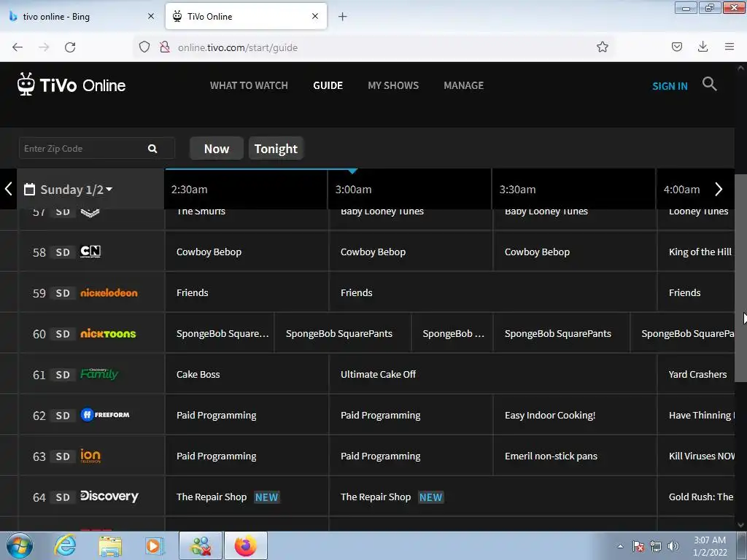Open the Ultimate Cake Off listing

pyautogui.click(x=492, y=374)
